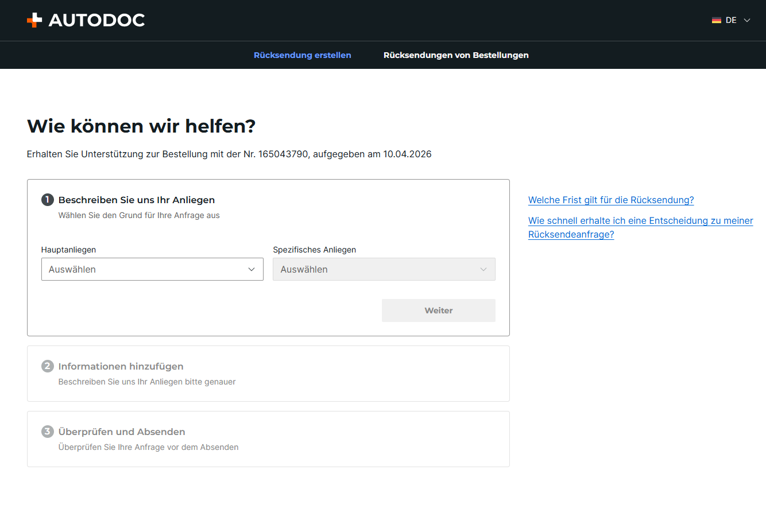Viewport: 766px width, 532px height.
Task: Click the step 3 number badge
Action: tap(48, 432)
